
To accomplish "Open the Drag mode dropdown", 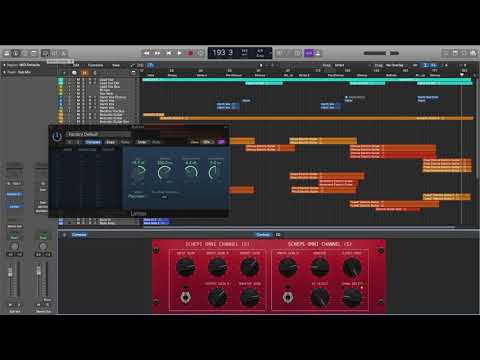I will [395, 65].
